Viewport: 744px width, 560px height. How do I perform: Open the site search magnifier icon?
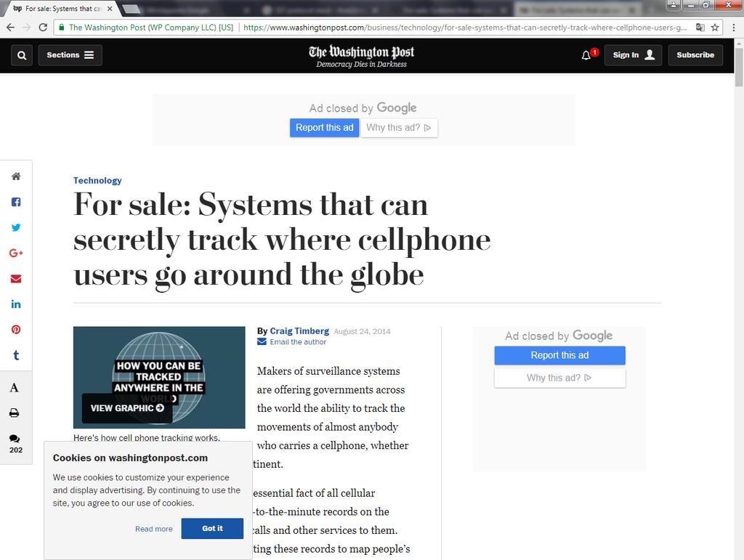(21, 55)
